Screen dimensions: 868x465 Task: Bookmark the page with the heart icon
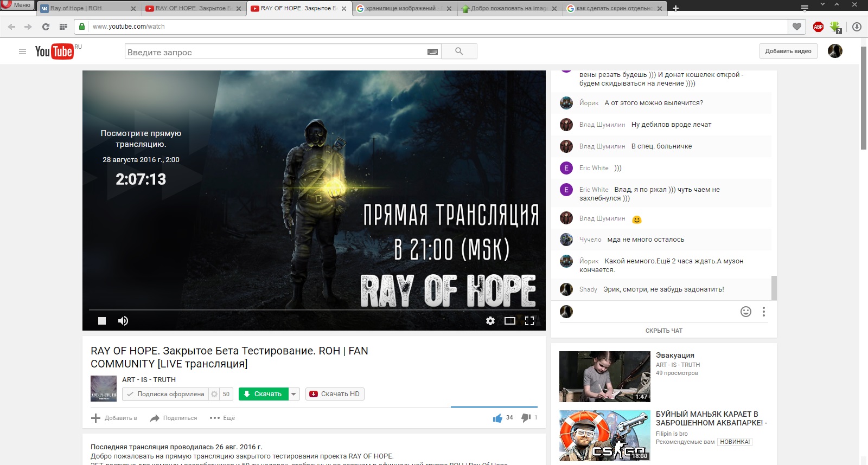tap(797, 27)
